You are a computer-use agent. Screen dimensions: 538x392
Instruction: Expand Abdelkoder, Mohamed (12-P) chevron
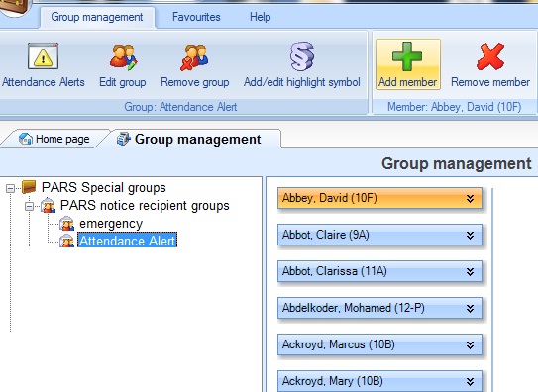[x=470, y=309]
